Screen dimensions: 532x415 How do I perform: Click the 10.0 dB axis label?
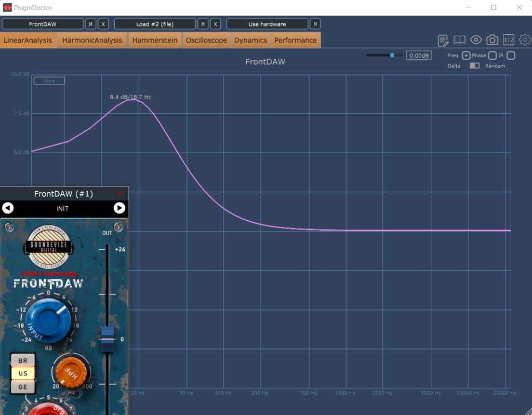click(x=20, y=74)
